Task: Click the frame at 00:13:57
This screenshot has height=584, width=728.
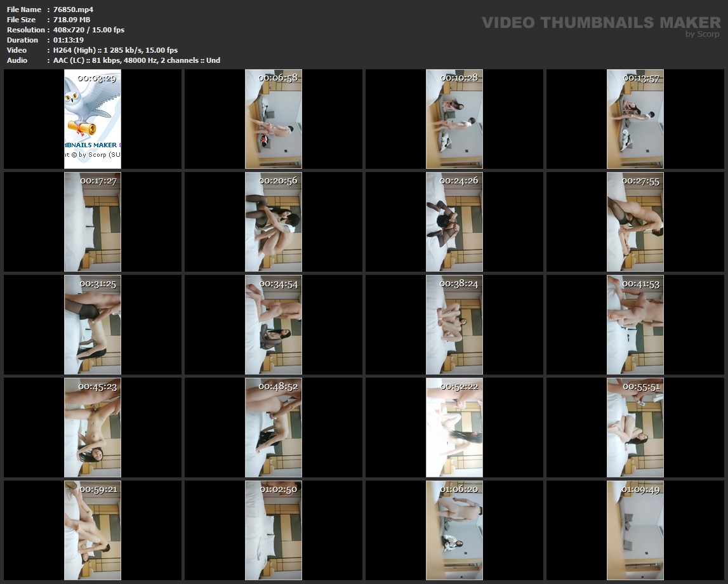Action: click(x=635, y=119)
